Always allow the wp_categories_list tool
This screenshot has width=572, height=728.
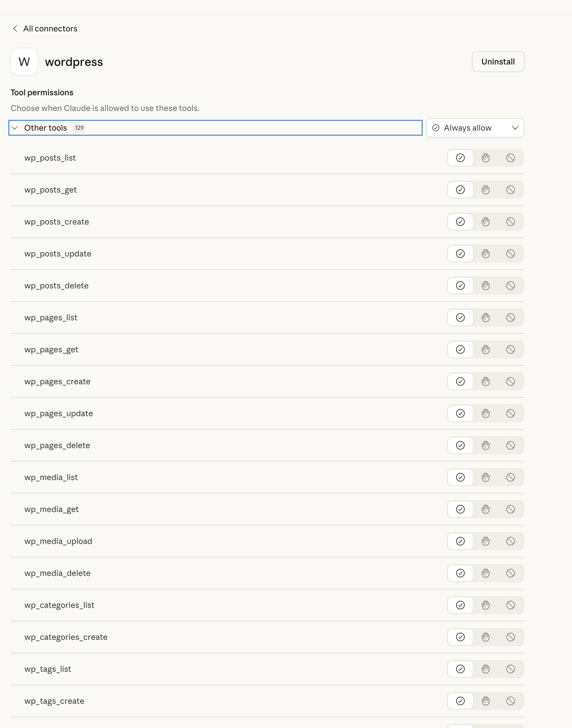460,605
